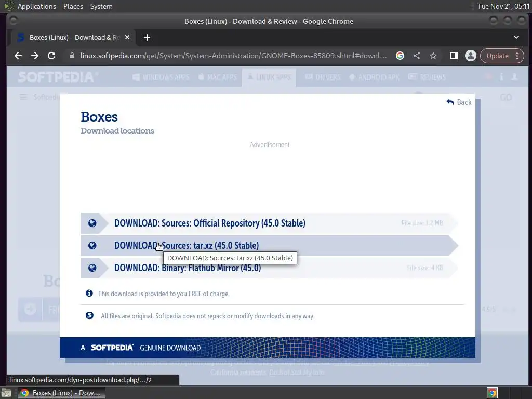532x399 pixels.
Task: Click the info icon in site header
Action: click(501, 77)
